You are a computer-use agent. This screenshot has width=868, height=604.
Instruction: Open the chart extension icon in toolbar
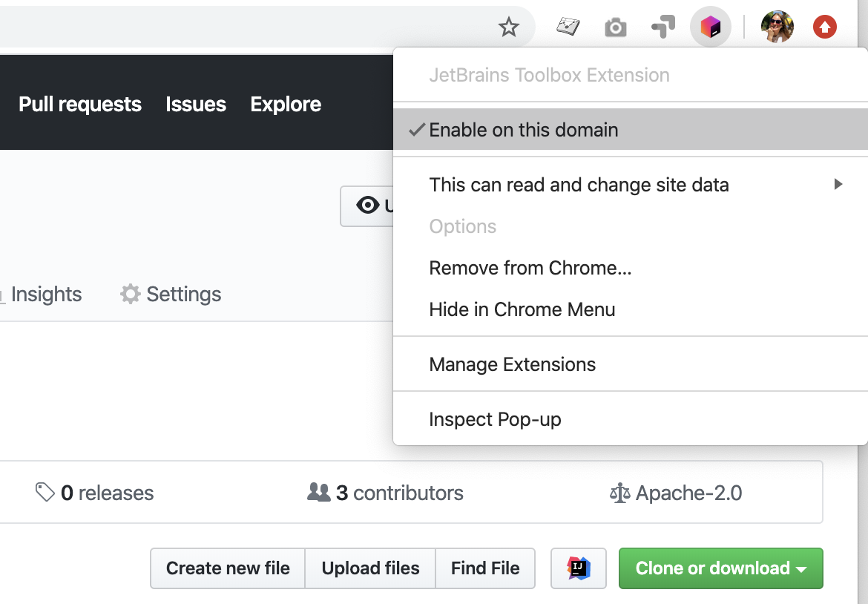point(568,27)
